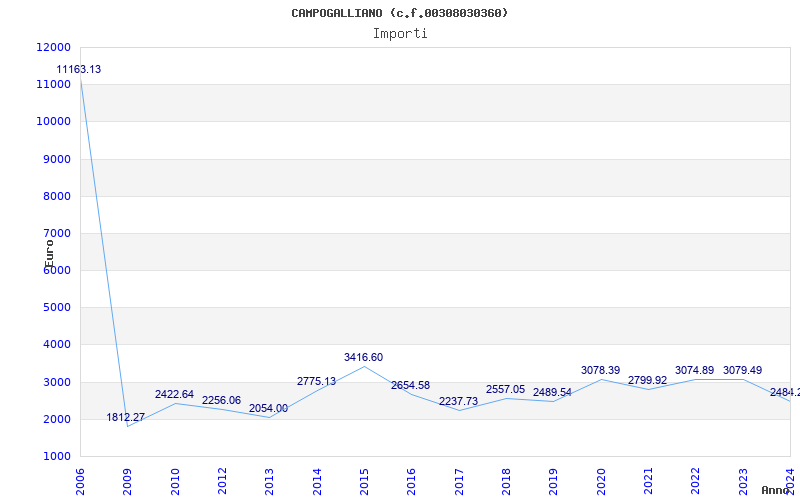Click the 1000 y-axis tick label
800x500 pixels.
(55, 456)
